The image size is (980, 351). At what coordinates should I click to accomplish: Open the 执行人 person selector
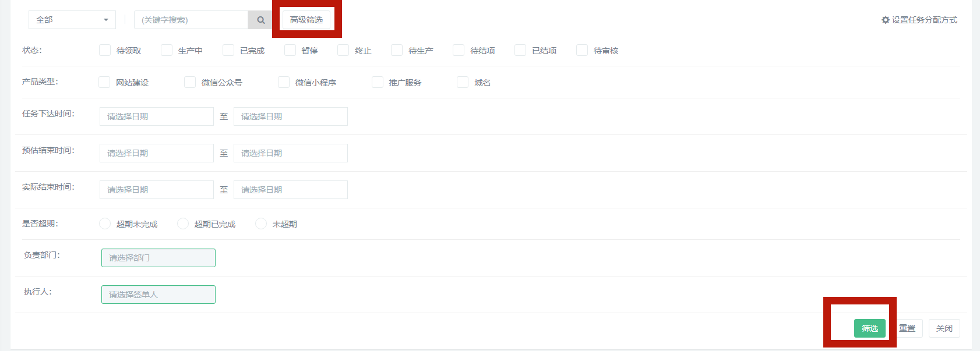[x=158, y=295]
